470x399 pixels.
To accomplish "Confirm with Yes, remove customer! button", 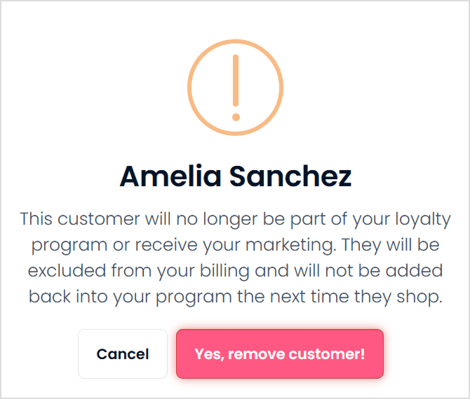I will [x=280, y=354].
